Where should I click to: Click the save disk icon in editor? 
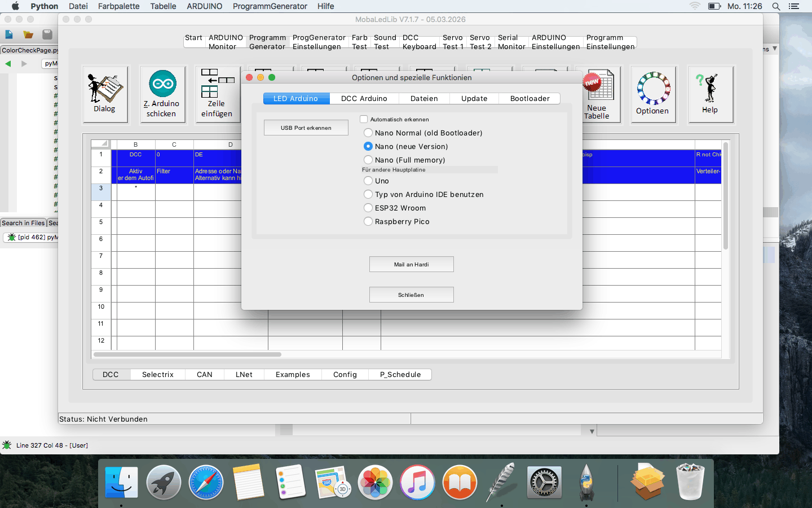click(47, 34)
